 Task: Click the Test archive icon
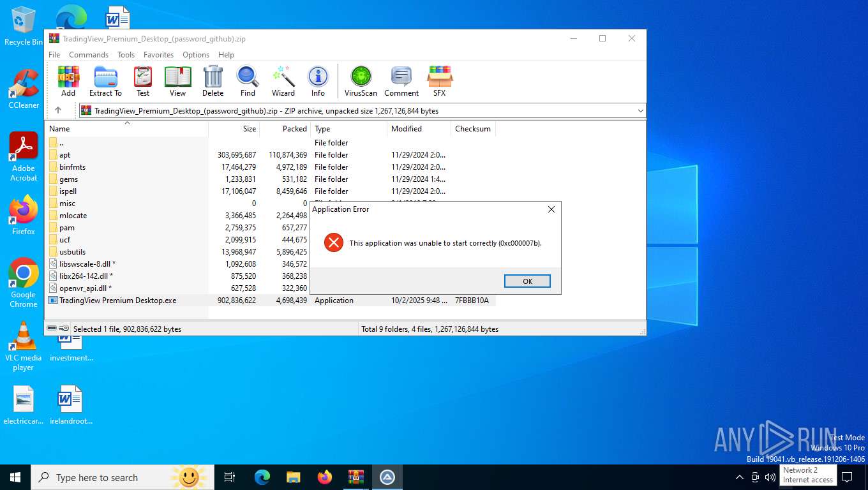click(x=143, y=81)
